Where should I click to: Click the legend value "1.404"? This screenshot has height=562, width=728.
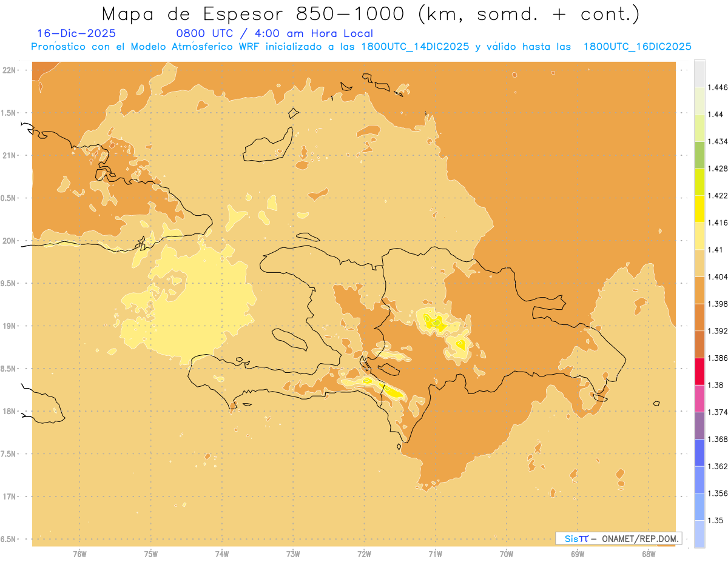click(718, 276)
